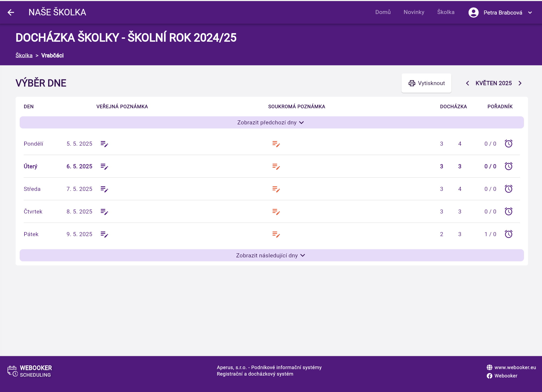Open waiting list clock for Středa
Screen dimensions: 542x392
pyautogui.click(x=508, y=189)
